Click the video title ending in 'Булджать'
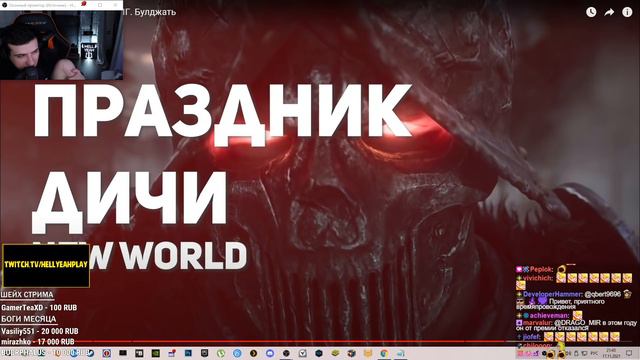The height and width of the screenshot is (360, 640). point(150,12)
